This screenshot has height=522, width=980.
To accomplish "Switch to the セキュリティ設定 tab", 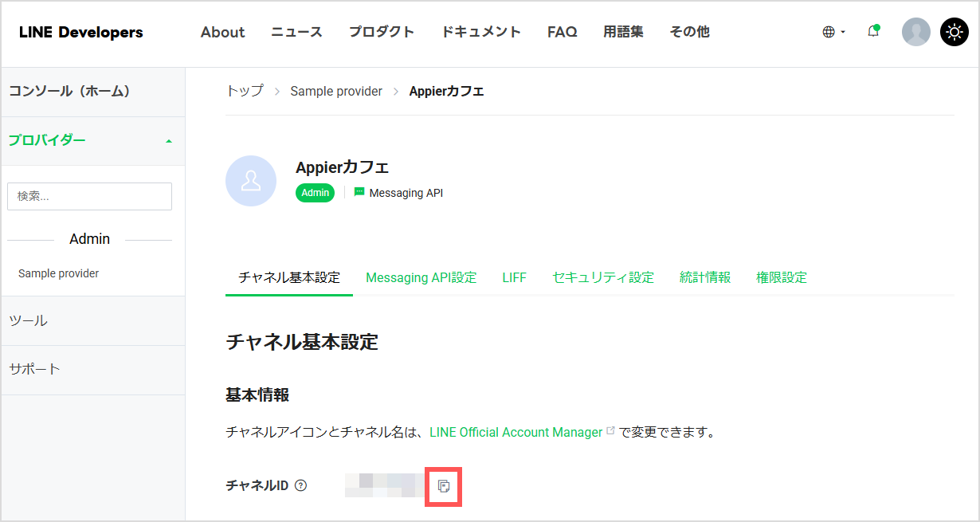I will tap(603, 277).
